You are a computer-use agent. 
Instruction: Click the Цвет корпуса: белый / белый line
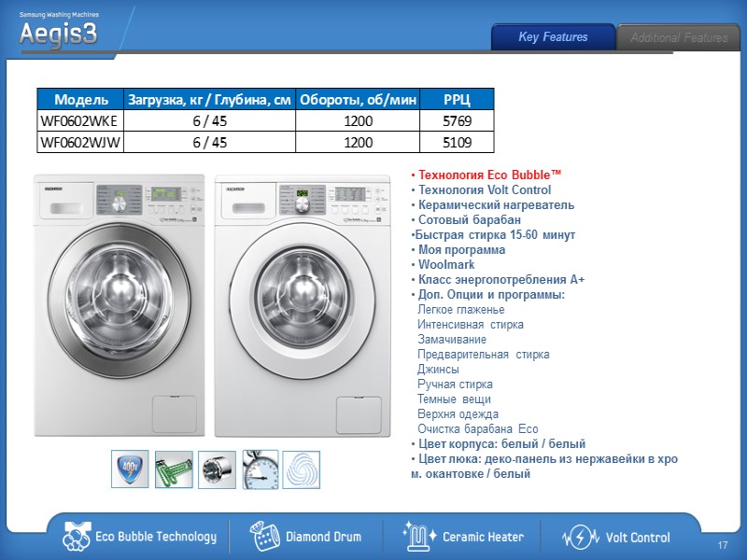tap(499, 444)
